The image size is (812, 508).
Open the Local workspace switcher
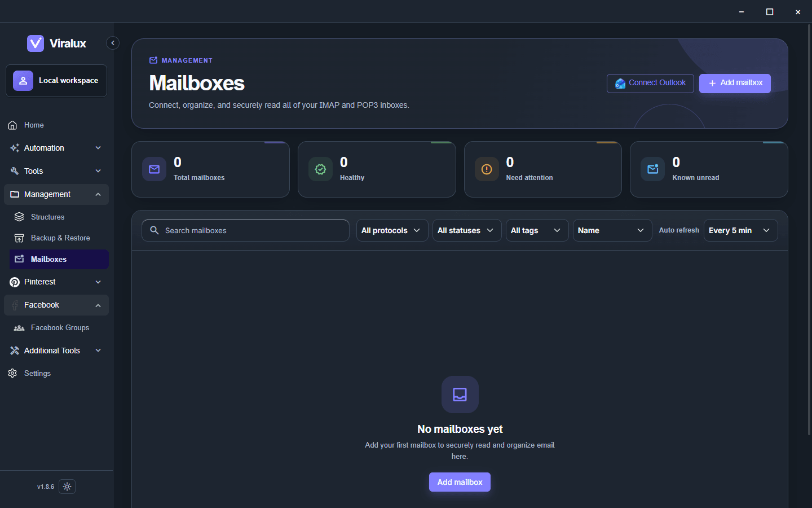click(x=56, y=81)
